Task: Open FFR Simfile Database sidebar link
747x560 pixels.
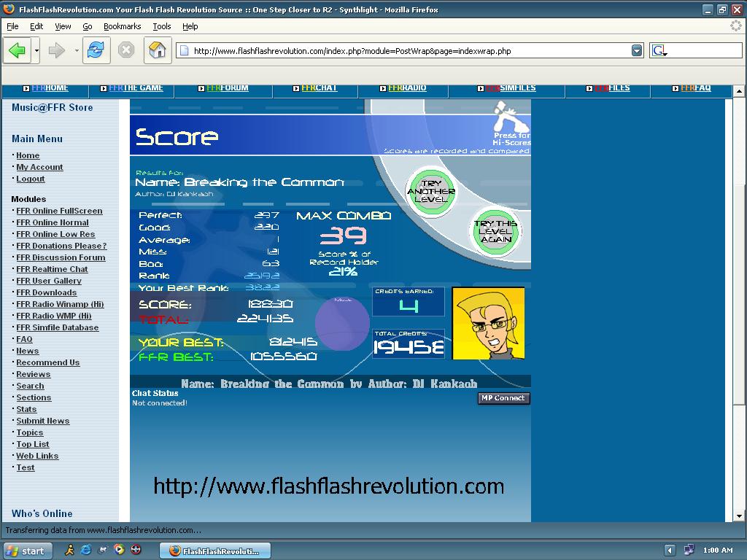Action: [57, 327]
